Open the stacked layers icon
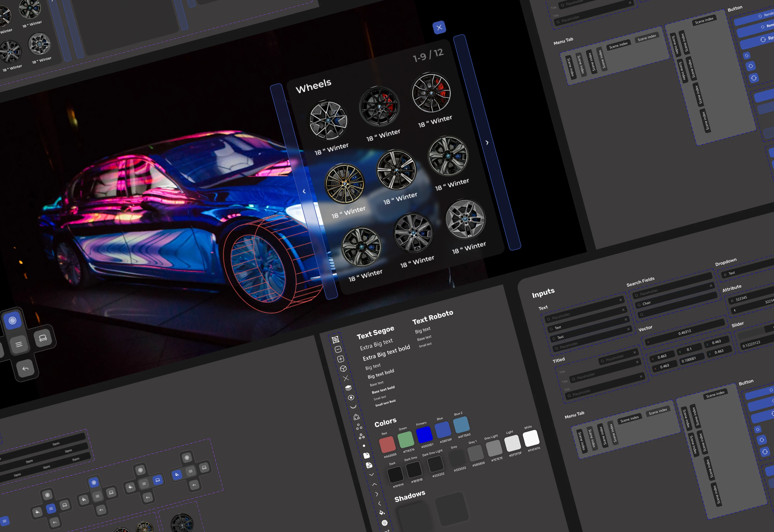This screenshot has width=774, height=532. 348,388
